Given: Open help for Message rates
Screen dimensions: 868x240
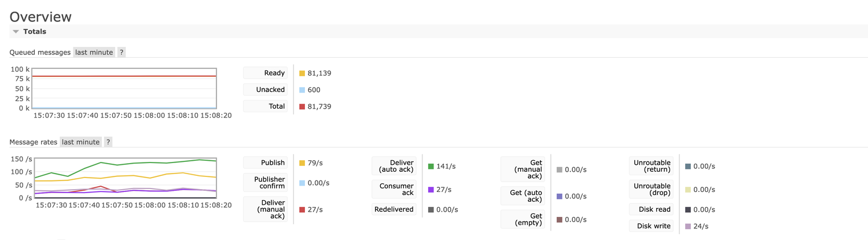Looking at the screenshot, I should 108,142.
